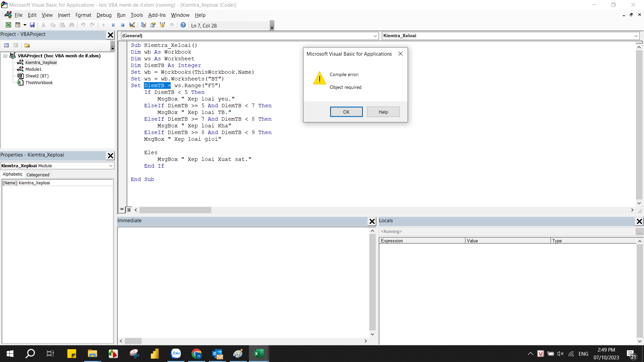Image resolution: width=644 pixels, height=362 pixels.
Task: Open Zalo from the taskbar
Action: point(176,353)
